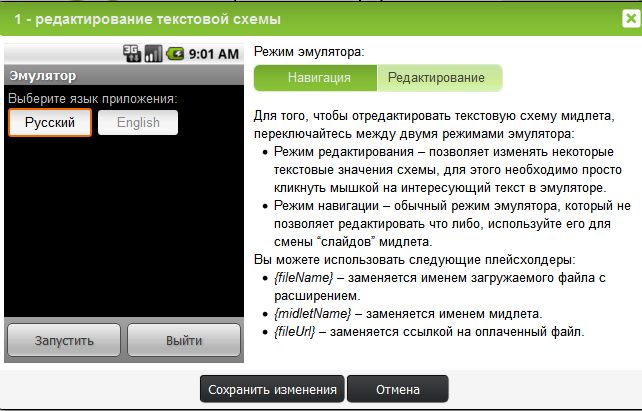Select Русский as application language
This screenshot has height=411, width=642.
[50, 122]
